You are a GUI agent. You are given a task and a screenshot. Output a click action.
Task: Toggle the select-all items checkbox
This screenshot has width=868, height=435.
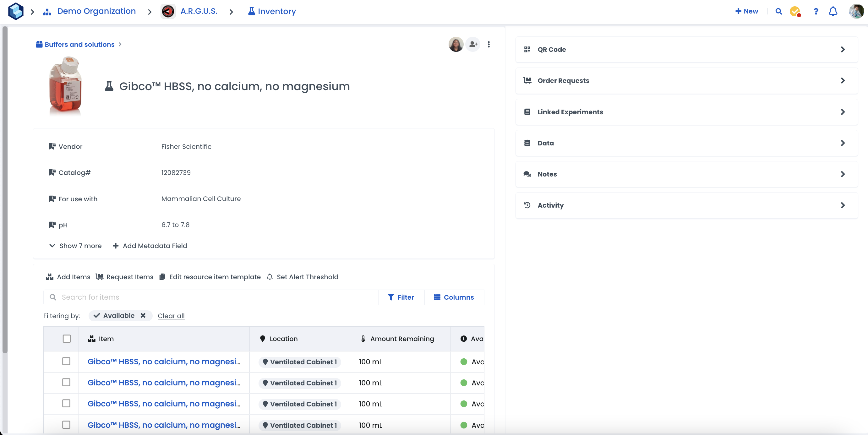(x=67, y=339)
